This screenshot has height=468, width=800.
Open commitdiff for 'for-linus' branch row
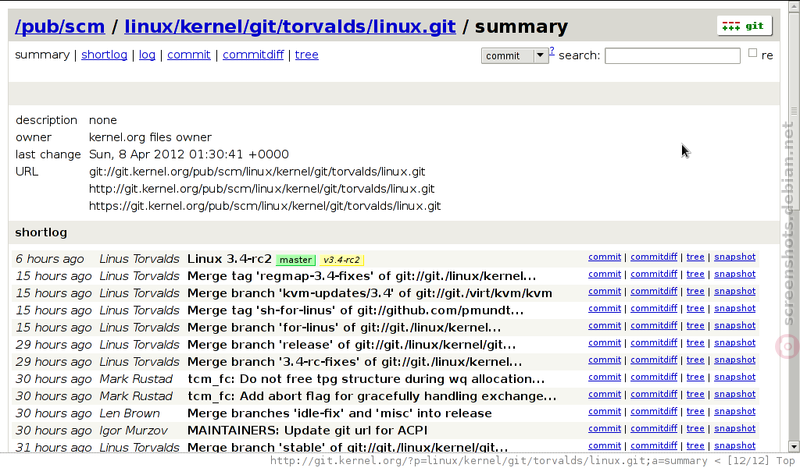654,326
